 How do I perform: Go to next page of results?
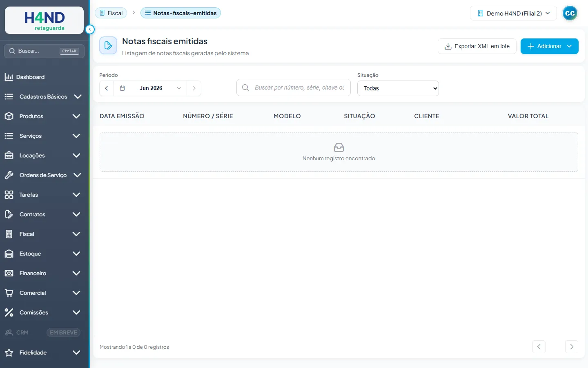click(572, 347)
